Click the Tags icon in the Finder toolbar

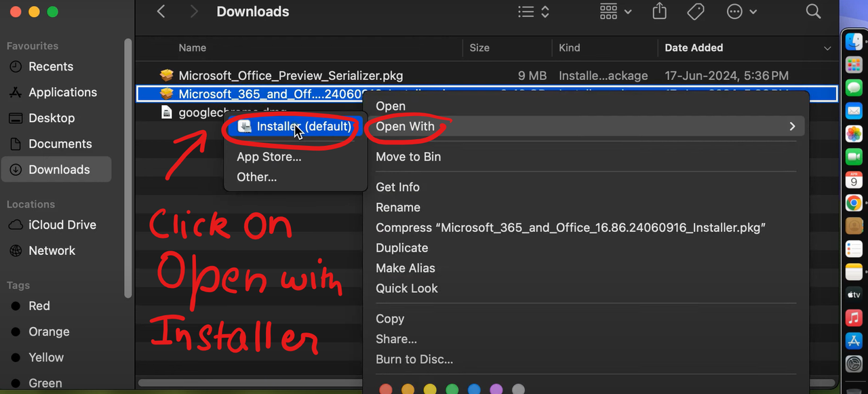696,12
